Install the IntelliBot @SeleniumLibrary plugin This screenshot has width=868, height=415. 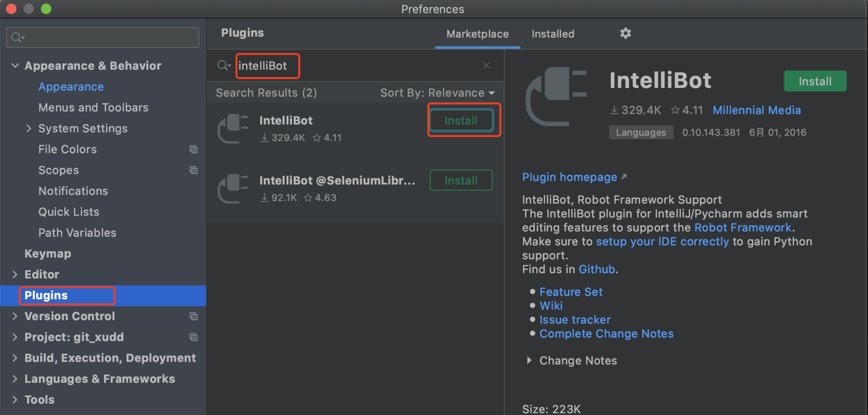point(461,180)
